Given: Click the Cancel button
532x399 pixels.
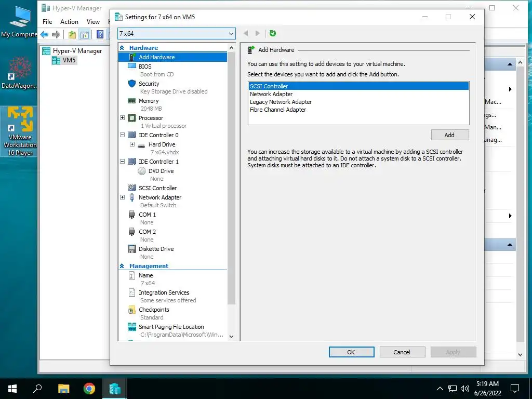Looking at the screenshot, I should point(402,352).
